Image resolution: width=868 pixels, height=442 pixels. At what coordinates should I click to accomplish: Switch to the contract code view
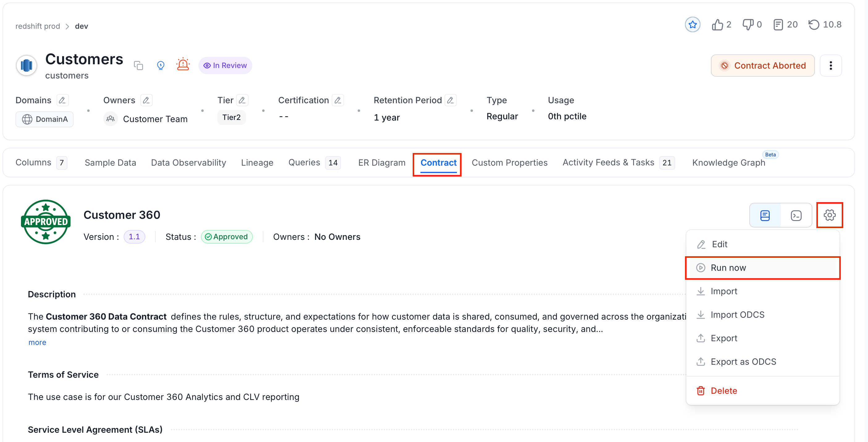tap(796, 215)
